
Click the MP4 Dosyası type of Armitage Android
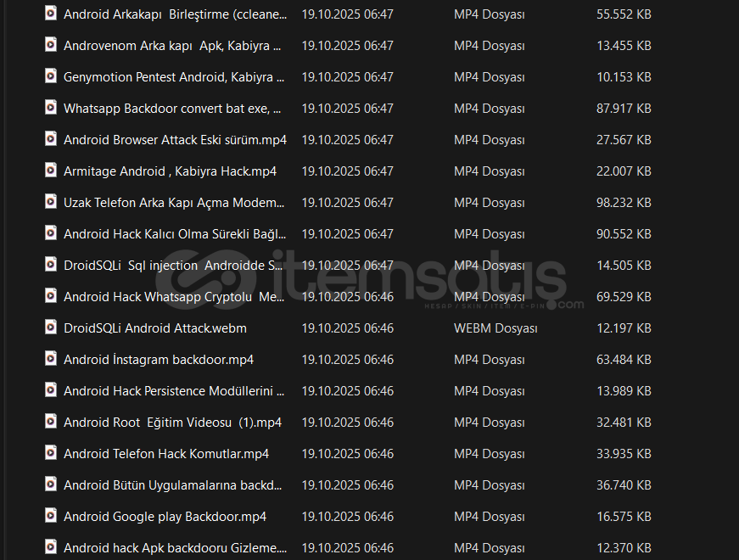(490, 171)
